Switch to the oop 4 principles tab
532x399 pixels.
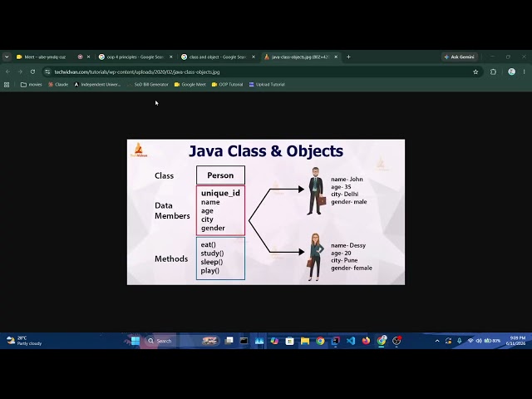click(135, 57)
